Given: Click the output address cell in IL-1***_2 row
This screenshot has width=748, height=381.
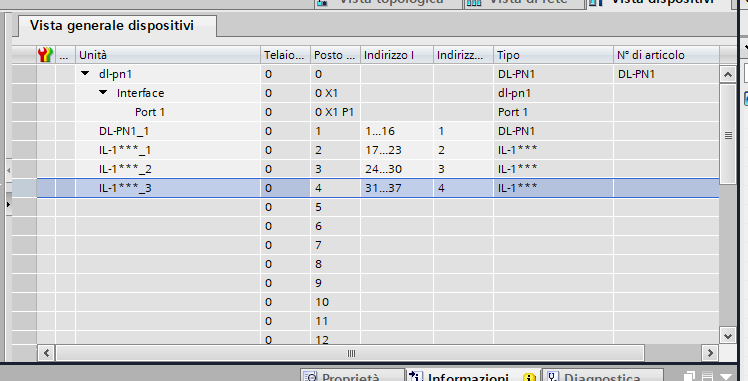Looking at the screenshot, I should (463, 169).
